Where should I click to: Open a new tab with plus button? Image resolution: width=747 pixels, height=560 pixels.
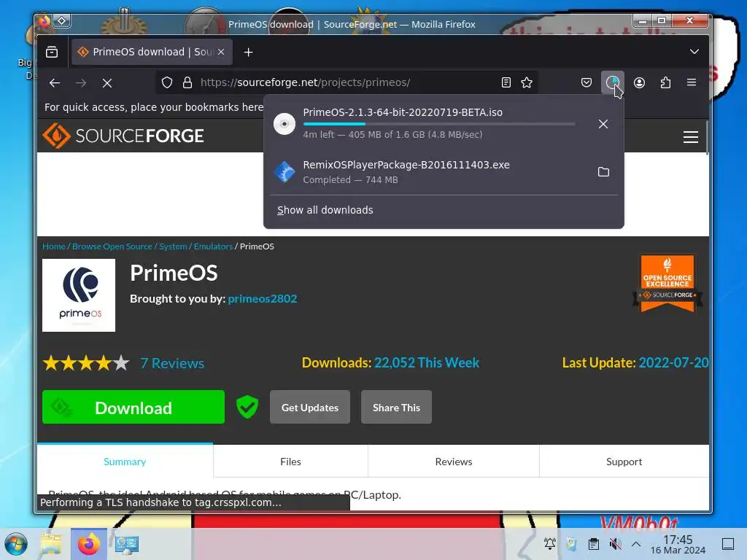[x=248, y=52]
